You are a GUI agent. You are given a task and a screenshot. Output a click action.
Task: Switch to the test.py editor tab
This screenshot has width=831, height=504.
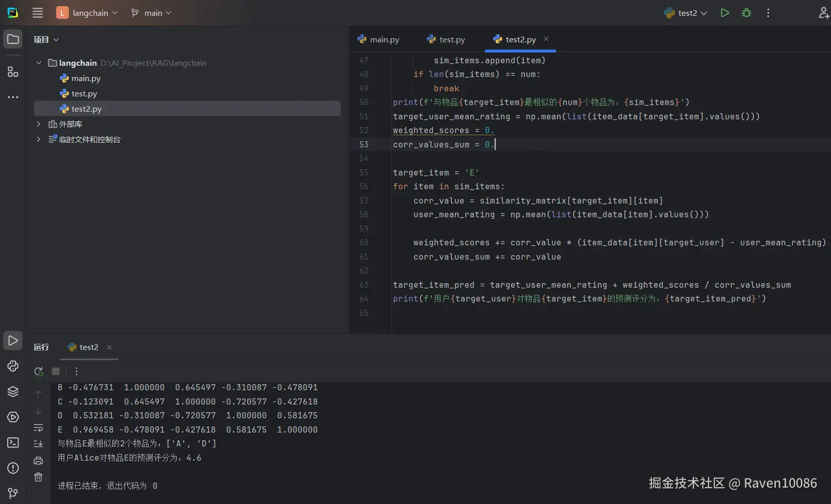(x=446, y=39)
